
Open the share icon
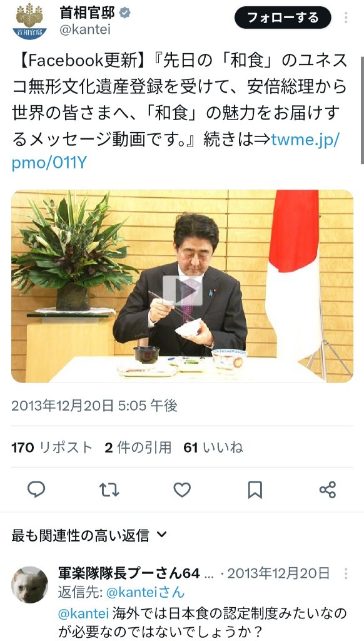click(328, 490)
